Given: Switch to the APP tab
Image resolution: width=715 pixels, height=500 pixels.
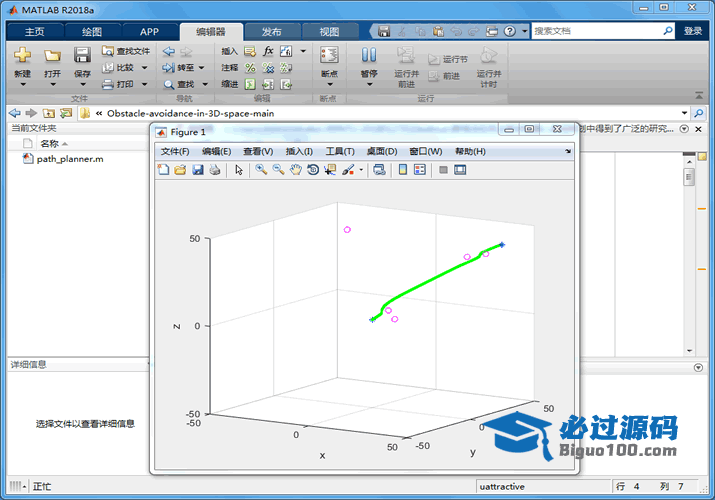Looking at the screenshot, I should point(150,31).
